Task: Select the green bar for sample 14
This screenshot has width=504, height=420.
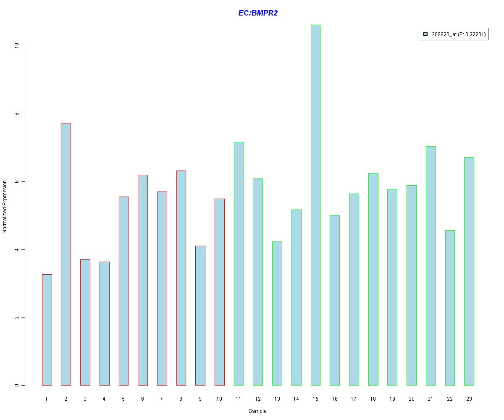Action: click(x=297, y=297)
